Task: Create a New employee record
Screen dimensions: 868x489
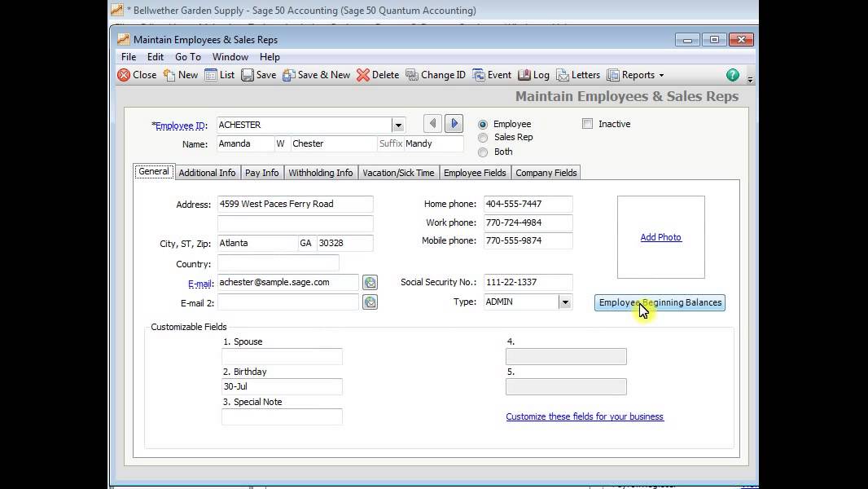Action: point(181,75)
